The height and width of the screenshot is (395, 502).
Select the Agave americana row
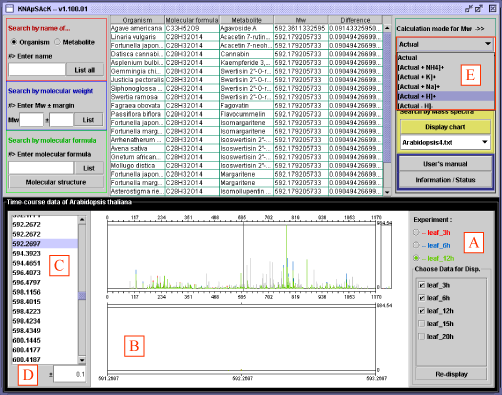pyautogui.click(x=246, y=28)
